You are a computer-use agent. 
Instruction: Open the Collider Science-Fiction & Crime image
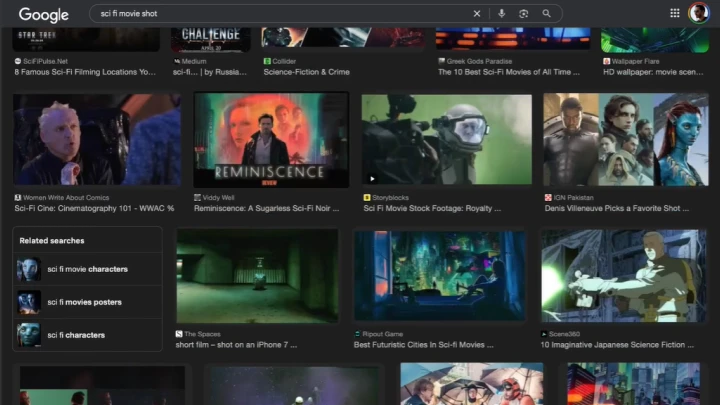[x=343, y=37]
